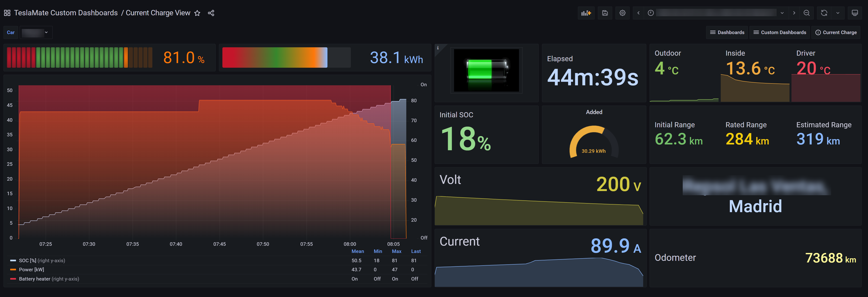Open the time range picker
The image size is (868, 297).
[x=716, y=13]
